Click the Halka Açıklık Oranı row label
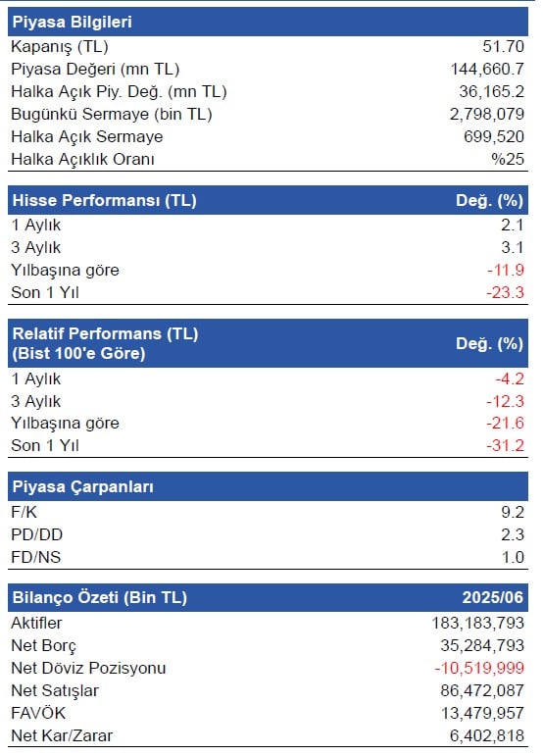 pos(82,159)
